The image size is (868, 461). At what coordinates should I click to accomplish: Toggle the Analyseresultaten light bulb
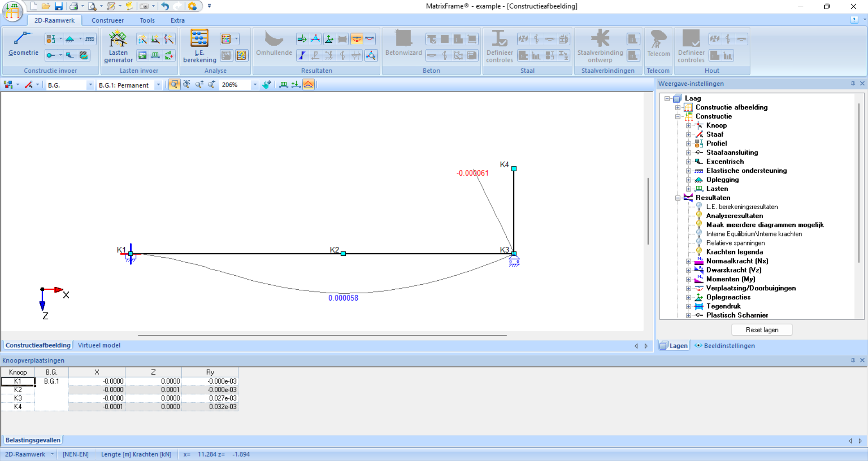(x=699, y=216)
